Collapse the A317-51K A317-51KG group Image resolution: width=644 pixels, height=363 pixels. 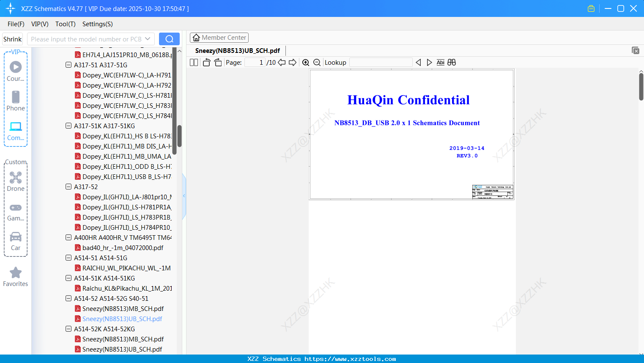[x=69, y=126]
